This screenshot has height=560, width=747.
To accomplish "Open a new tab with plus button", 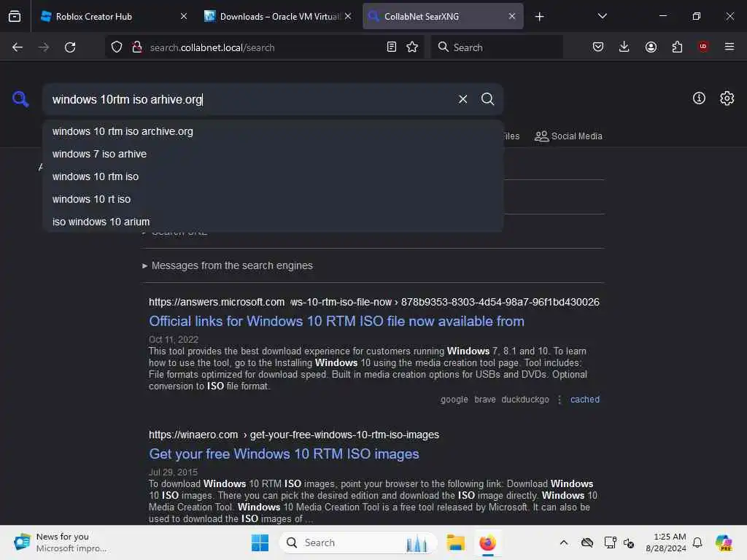I will click(x=539, y=17).
